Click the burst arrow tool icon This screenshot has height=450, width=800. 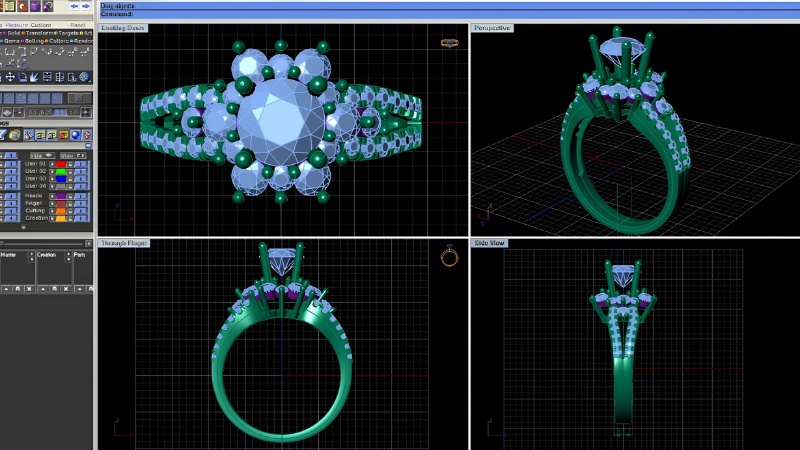click(x=34, y=77)
